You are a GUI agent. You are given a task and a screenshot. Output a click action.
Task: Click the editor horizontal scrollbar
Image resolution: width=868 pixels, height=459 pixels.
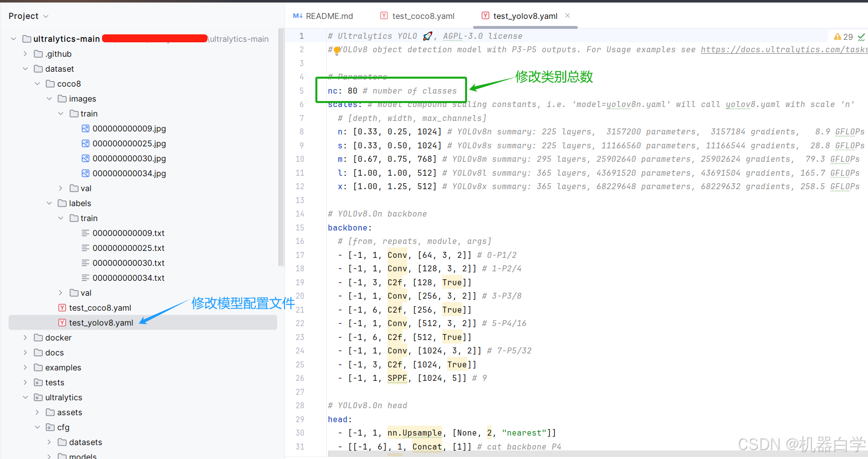click(597, 454)
